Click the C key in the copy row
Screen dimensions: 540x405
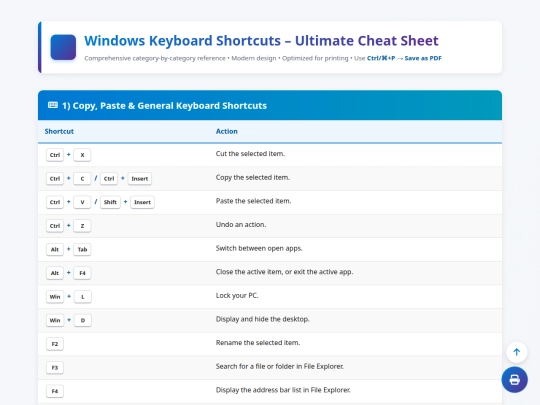point(82,179)
